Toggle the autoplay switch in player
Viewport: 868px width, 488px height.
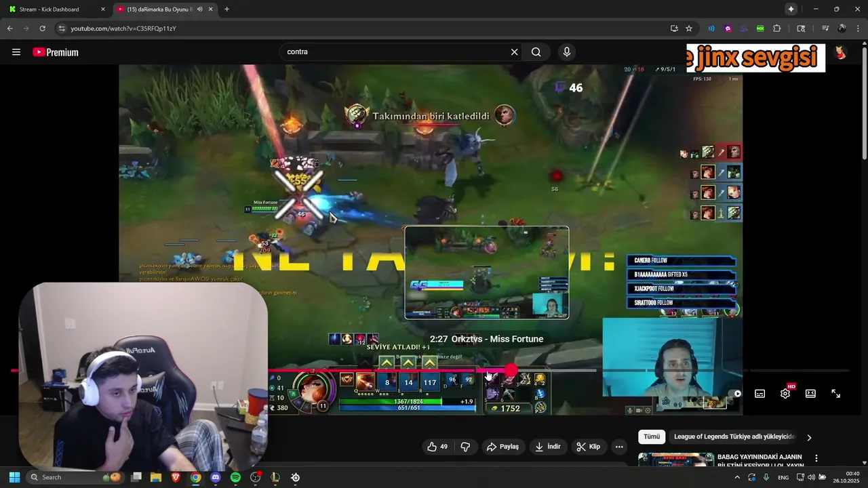point(736,394)
